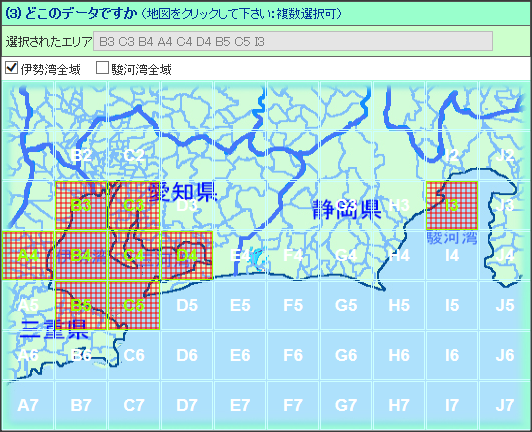Select grid cell J7
Viewport: 532px width, 432px height.
(505, 405)
